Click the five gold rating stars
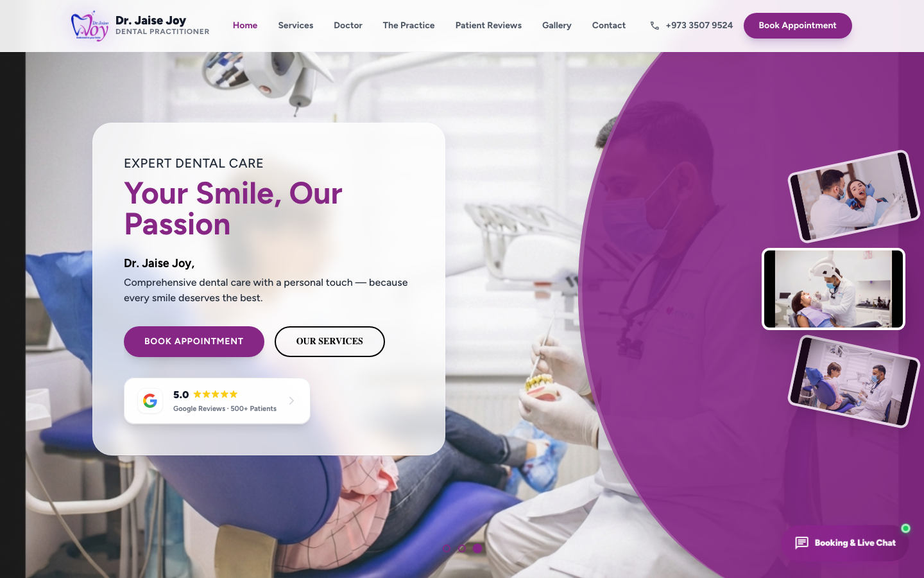This screenshot has height=578, width=924. tap(216, 394)
